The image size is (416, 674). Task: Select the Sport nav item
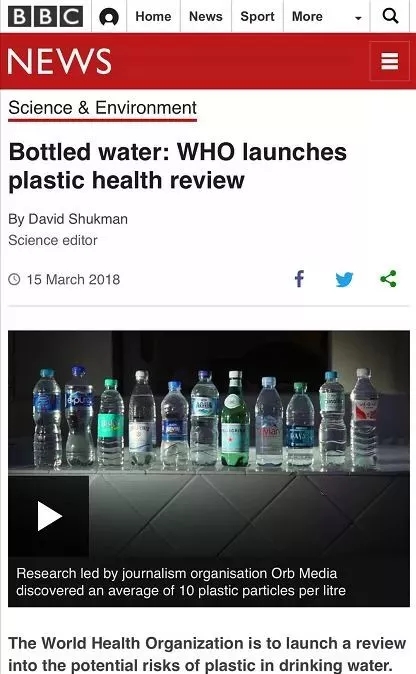[x=257, y=16]
